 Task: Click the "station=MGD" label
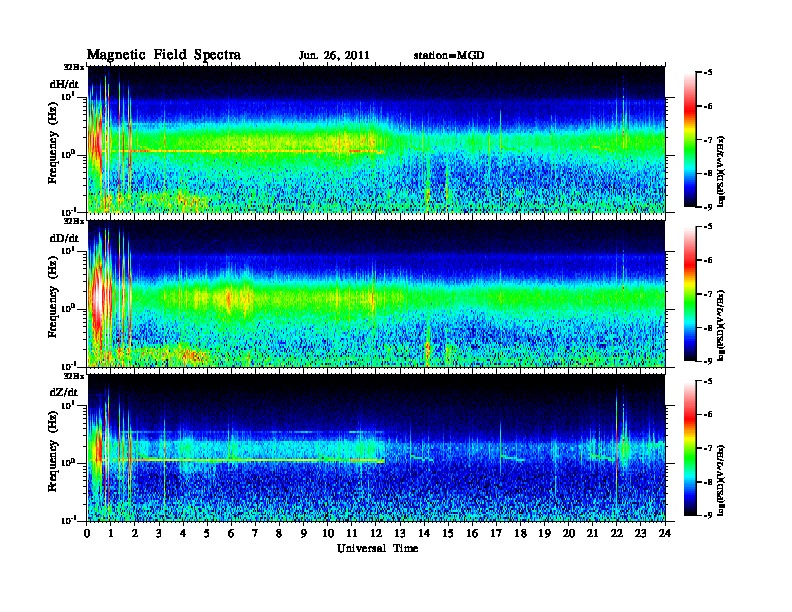pyautogui.click(x=449, y=56)
